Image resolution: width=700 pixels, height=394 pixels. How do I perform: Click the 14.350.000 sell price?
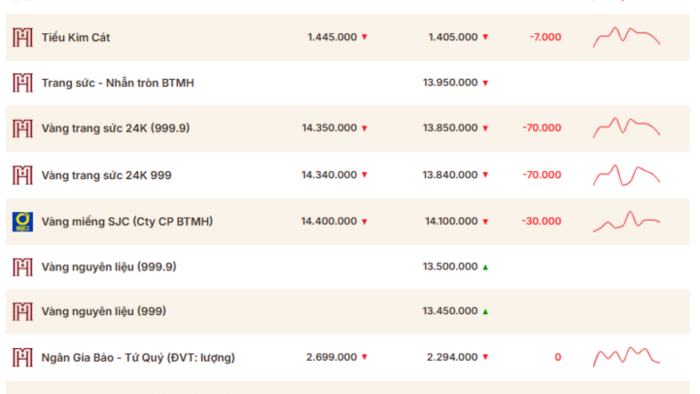point(329,128)
